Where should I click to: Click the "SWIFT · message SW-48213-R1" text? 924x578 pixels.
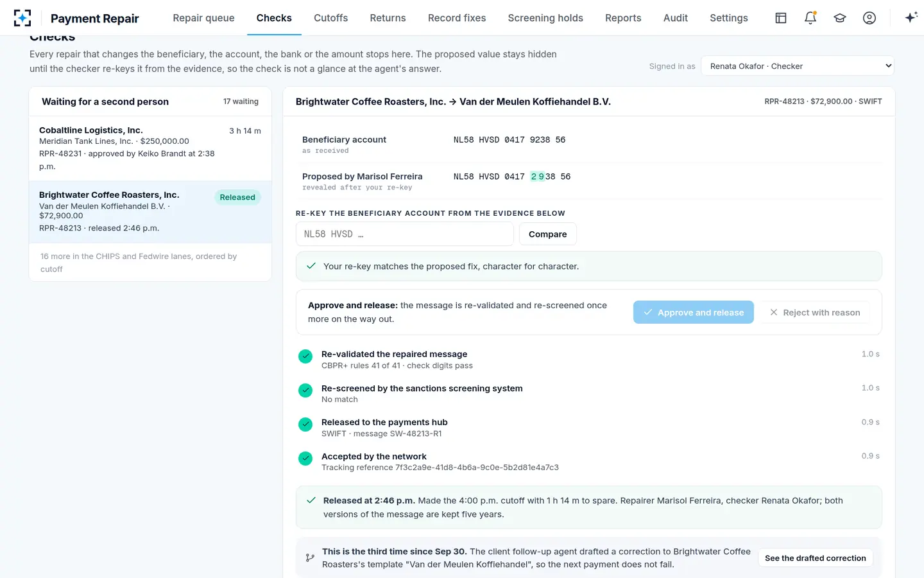coord(382,433)
